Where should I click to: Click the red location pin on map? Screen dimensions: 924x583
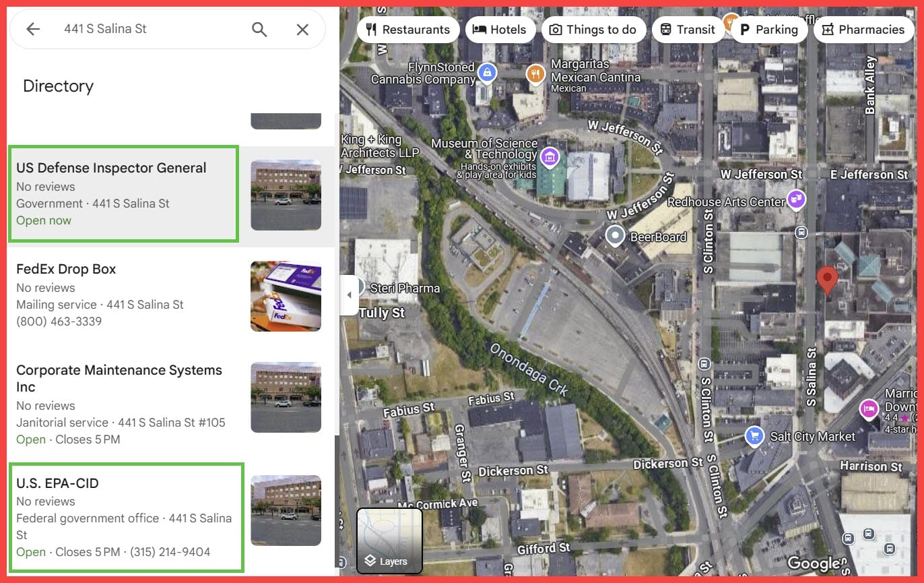tap(827, 280)
